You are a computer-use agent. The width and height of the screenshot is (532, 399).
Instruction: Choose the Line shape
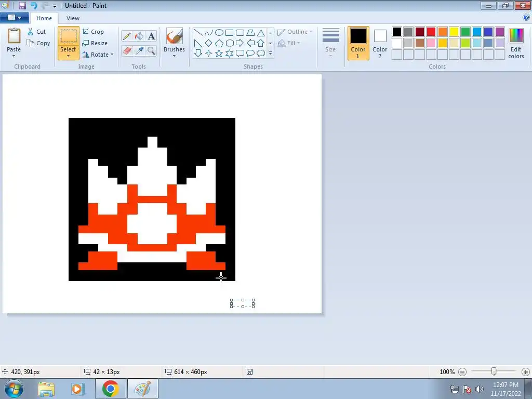click(x=198, y=33)
